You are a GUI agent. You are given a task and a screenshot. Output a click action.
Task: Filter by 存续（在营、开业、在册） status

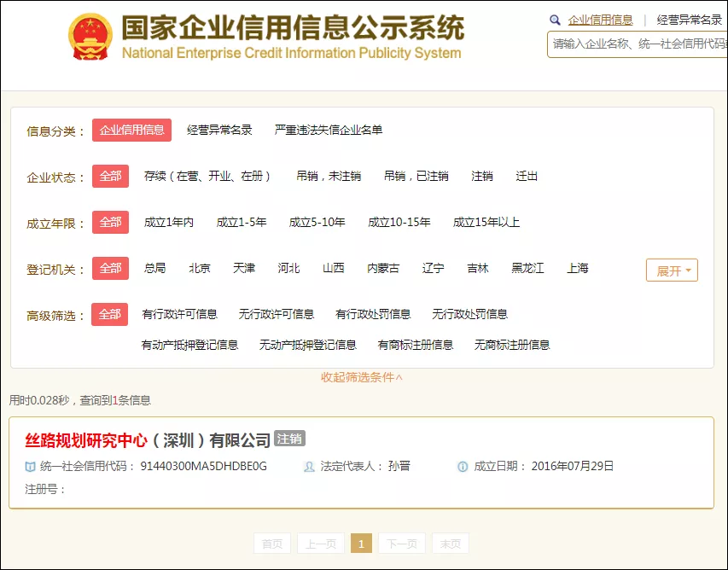(x=207, y=177)
